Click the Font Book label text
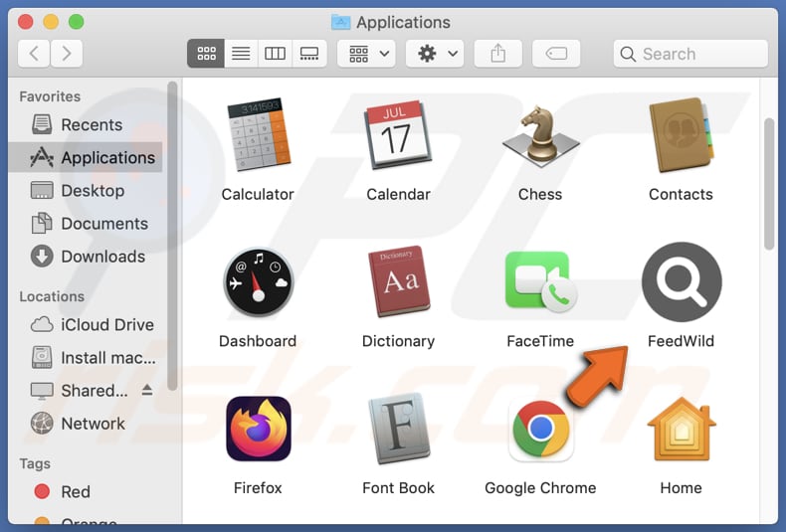Image resolution: width=786 pixels, height=532 pixels. [x=398, y=488]
